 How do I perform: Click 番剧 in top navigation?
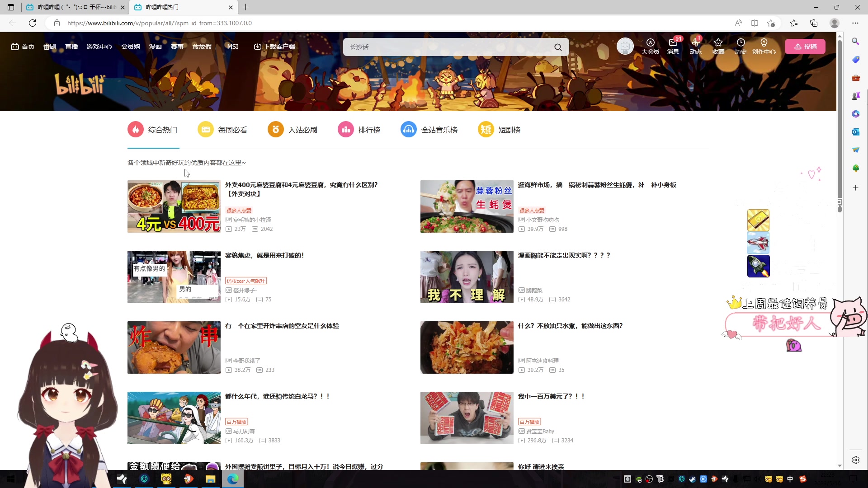click(50, 47)
